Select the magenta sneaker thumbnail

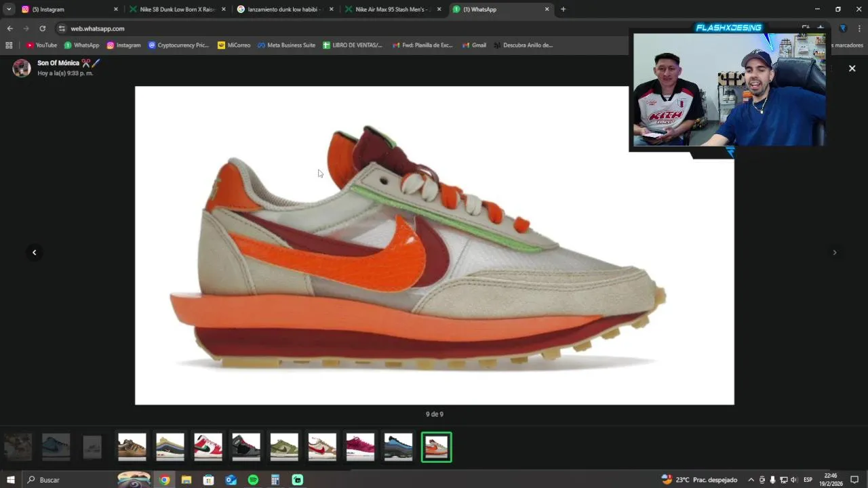359,447
